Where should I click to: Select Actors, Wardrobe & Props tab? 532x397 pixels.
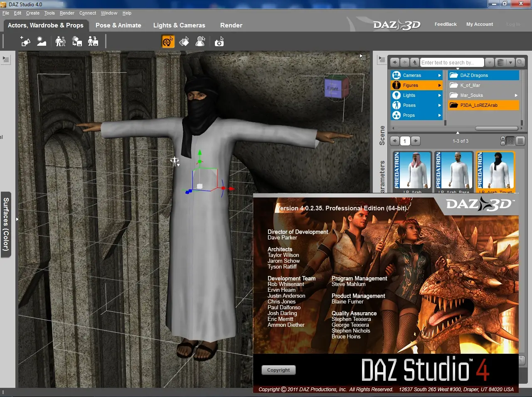46,25
